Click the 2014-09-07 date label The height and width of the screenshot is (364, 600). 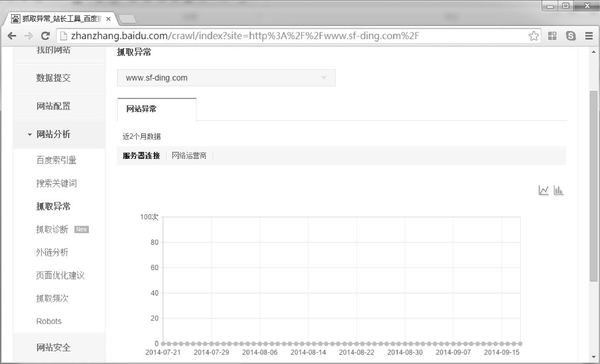click(453, 352)
